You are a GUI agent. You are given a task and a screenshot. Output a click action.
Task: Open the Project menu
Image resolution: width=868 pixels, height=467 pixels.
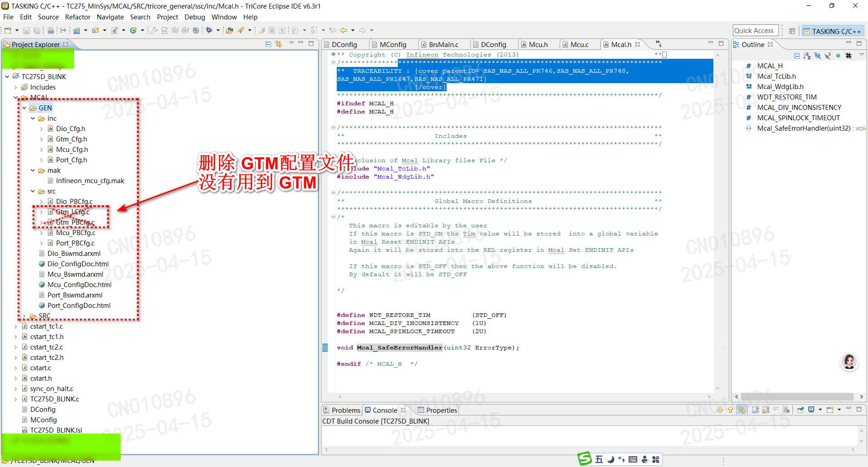(x=167, y=17)
